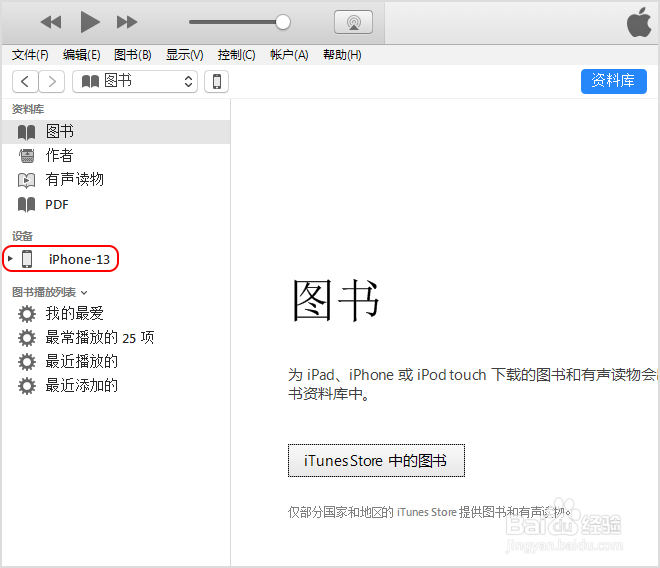Click the rewind previous track button

[51, 22]
